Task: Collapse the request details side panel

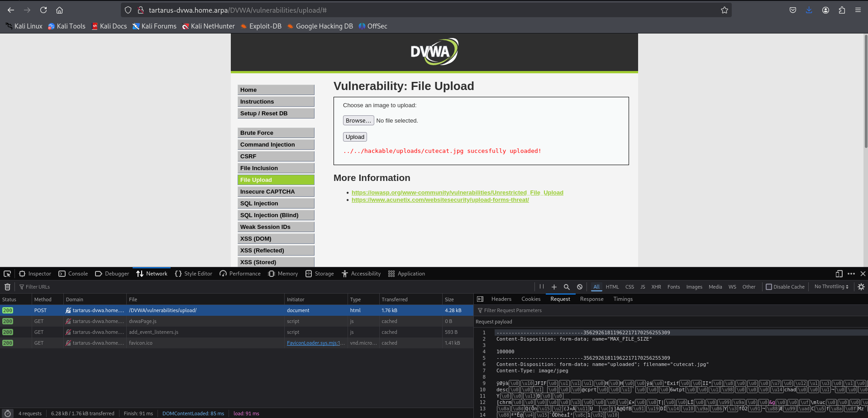Action: point(480,299)
